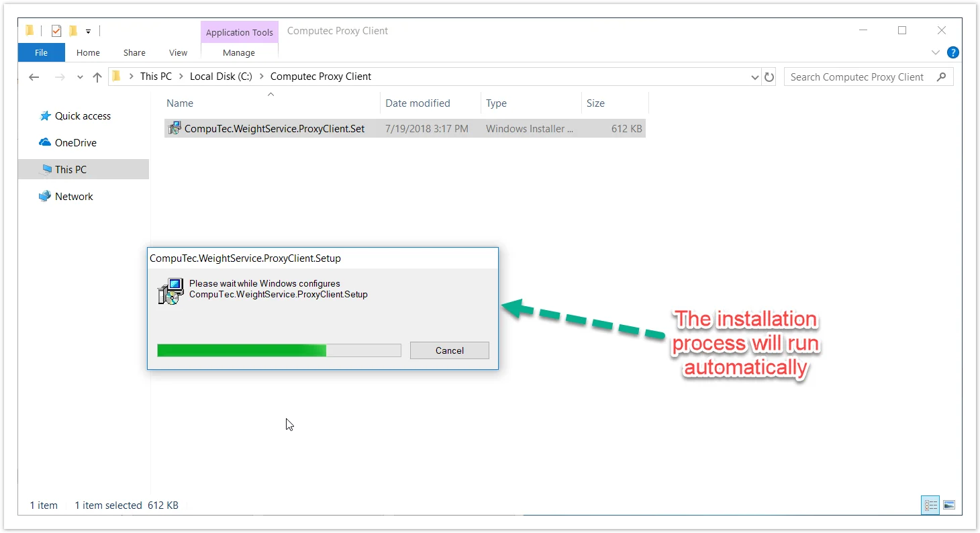Click the Refresh icon next to the address bar
Image resolution: width=980 pixels, height=533 pixels.
pos(769,77)
